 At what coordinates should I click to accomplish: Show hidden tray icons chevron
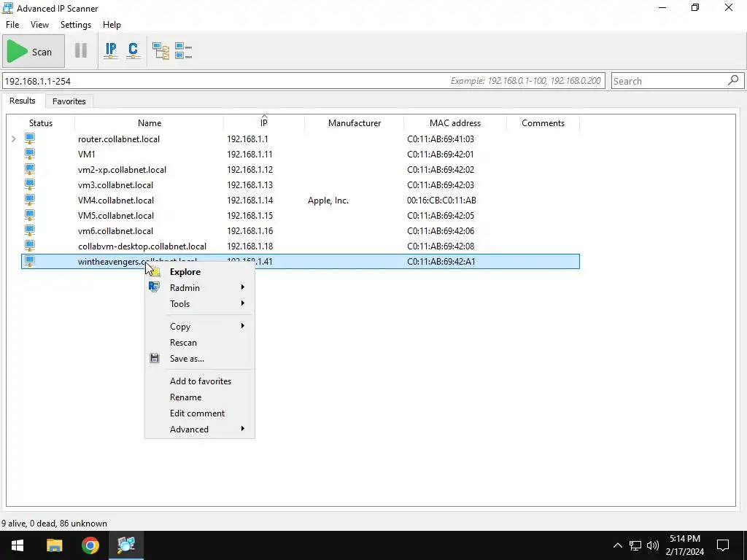[x=617, y=545]
